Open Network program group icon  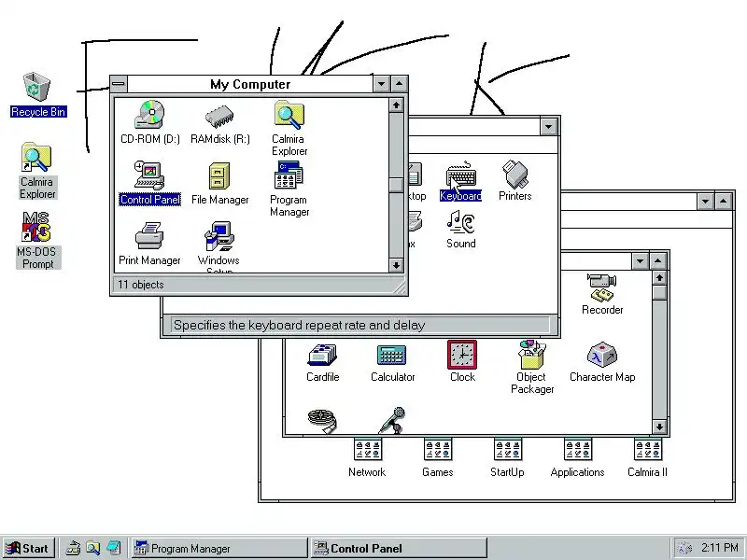(x=367, y=458)
